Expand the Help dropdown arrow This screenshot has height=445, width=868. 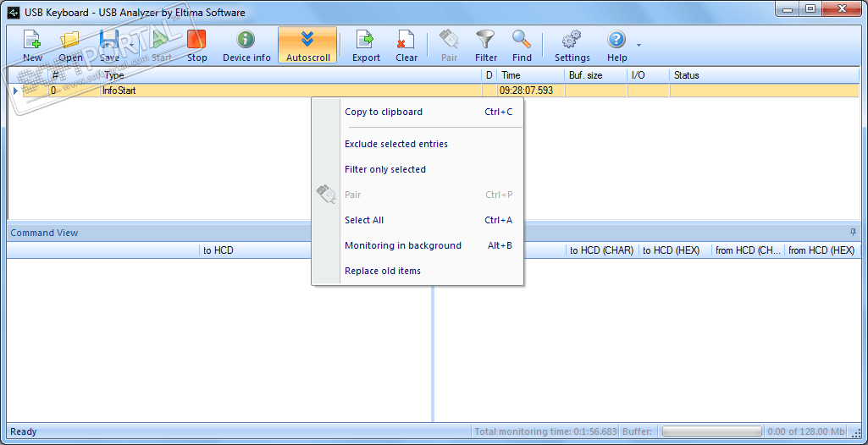(639, 46)
